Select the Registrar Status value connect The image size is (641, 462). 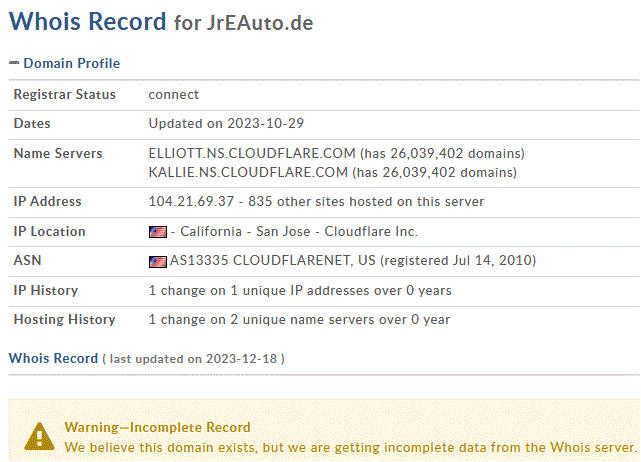pos(174,95)
